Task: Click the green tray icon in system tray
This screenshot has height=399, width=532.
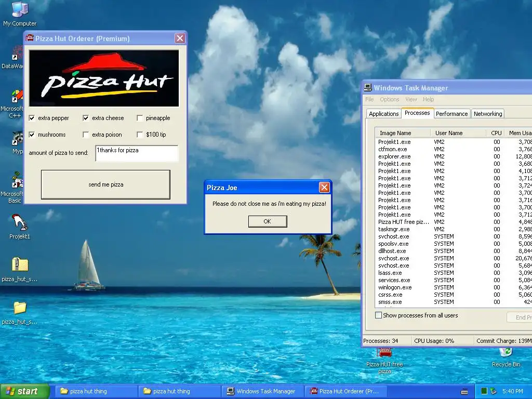Action: point(484,391)
